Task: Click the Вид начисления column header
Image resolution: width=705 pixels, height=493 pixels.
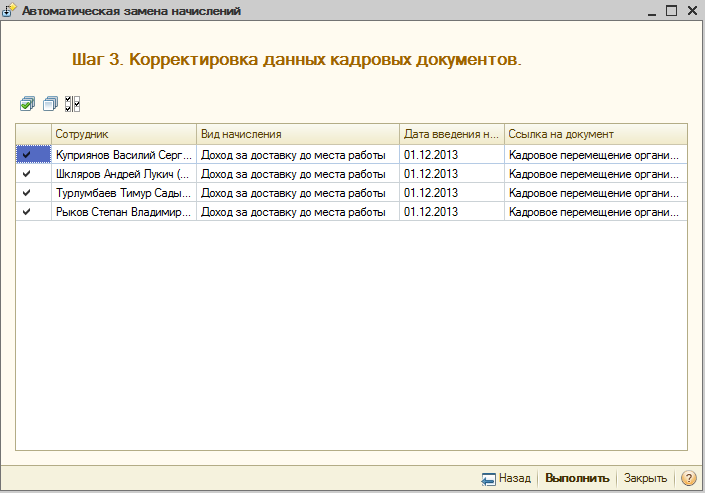Action: [x=297, y=134]
